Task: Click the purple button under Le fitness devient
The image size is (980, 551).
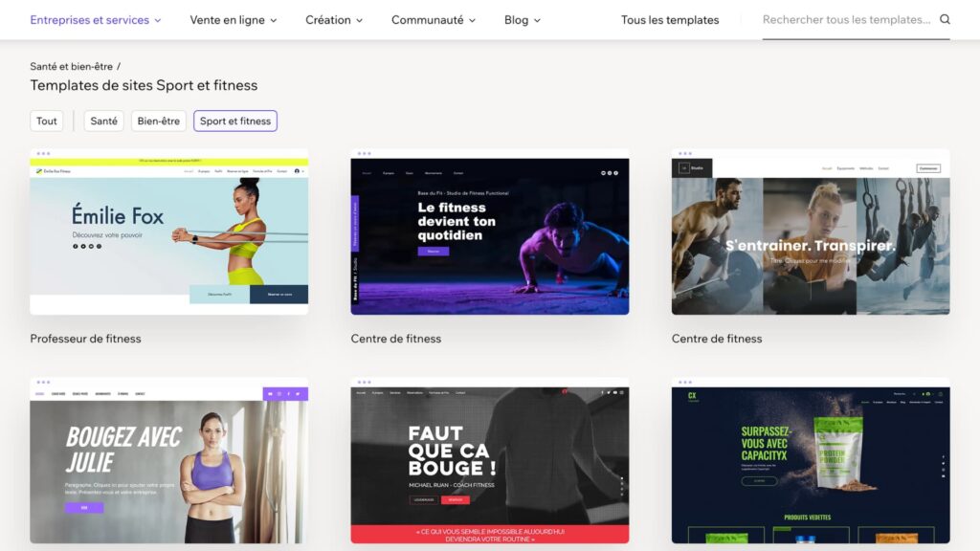Action: click(434, 252)
